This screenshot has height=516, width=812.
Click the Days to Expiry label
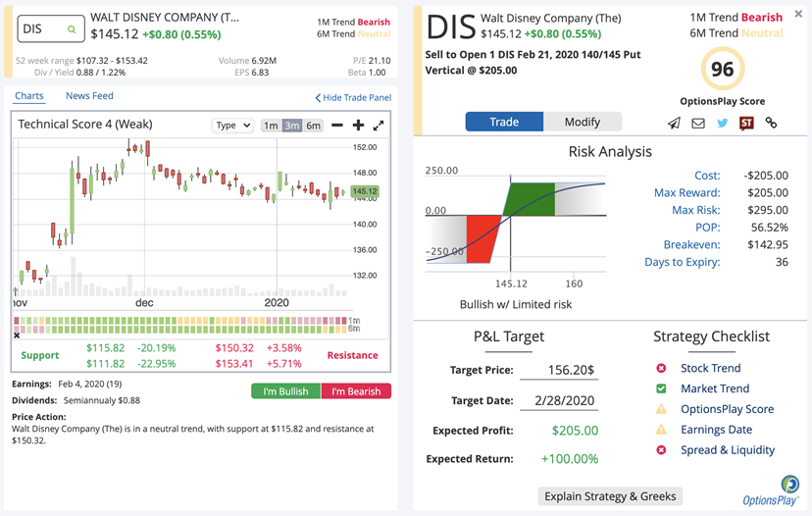click(682, 262)
